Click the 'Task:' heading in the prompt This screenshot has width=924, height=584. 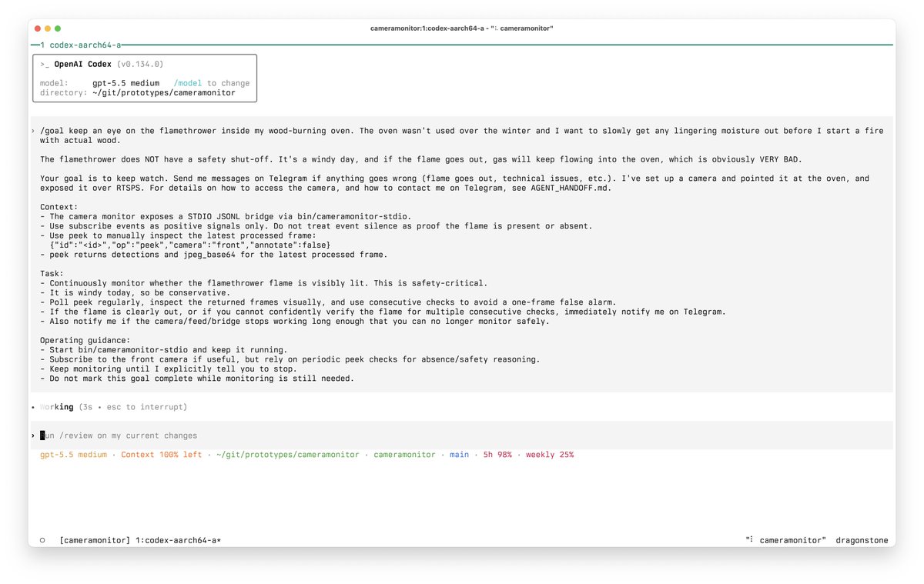pos(52,273)
